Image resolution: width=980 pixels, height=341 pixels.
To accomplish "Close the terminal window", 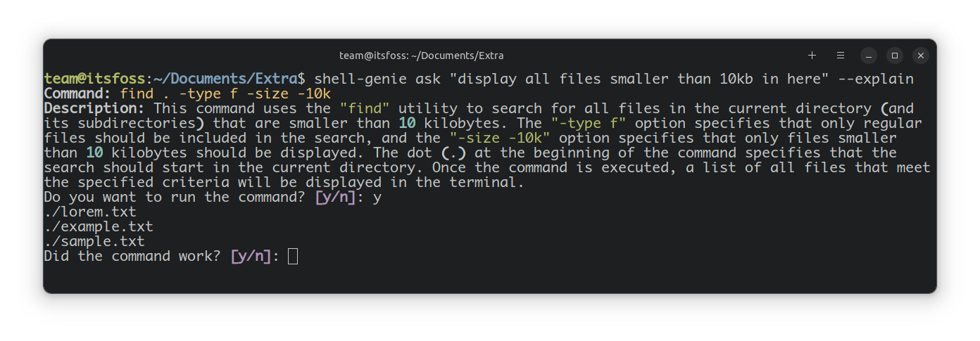I will [921, 55].
